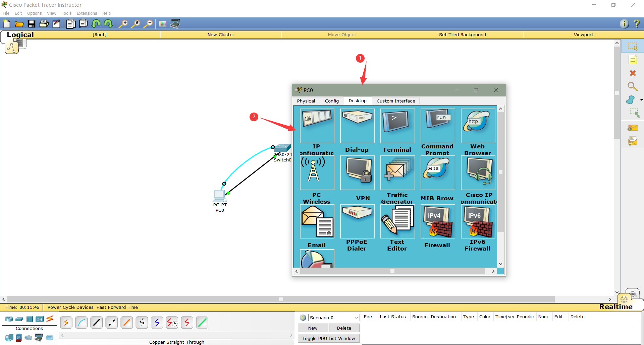Click the Paste toolbar icon
The image size is (644, 345).
pyautogui.click(x=83, y=24)
